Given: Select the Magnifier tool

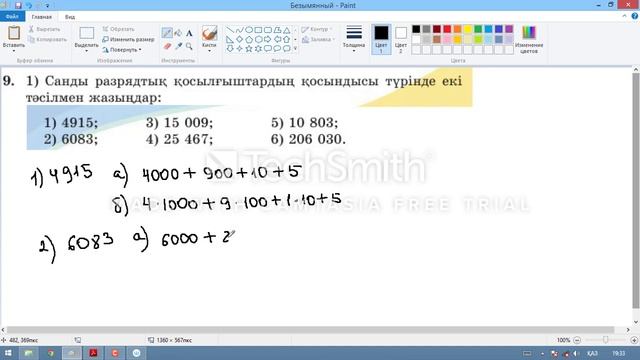Looking at the screenshot, I should (189, 46).
